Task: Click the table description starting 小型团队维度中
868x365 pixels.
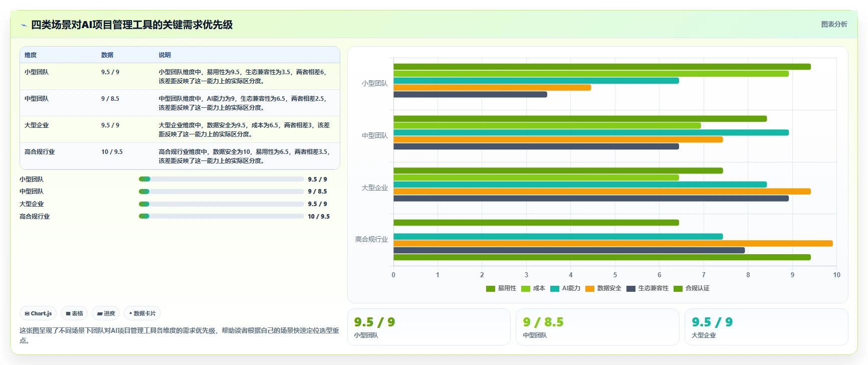Action: click(244, 77)
